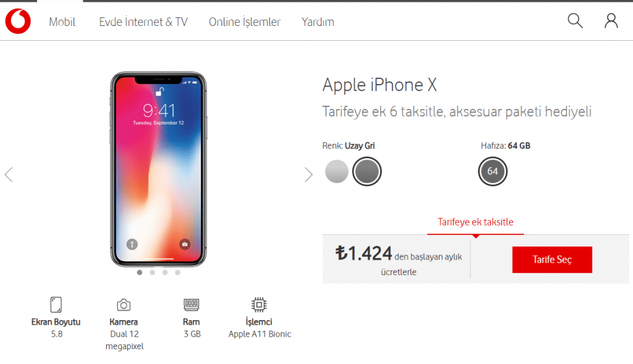The height and width of the screenshot is (364, 633).
Task: Select the 64 GB memory option
Action: point(493,172)
